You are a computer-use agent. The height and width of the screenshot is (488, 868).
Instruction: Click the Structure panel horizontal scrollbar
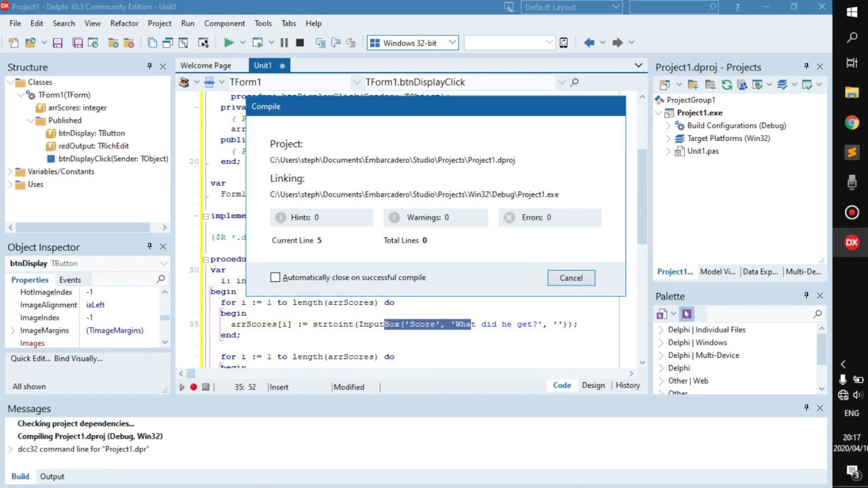point(88,227)
